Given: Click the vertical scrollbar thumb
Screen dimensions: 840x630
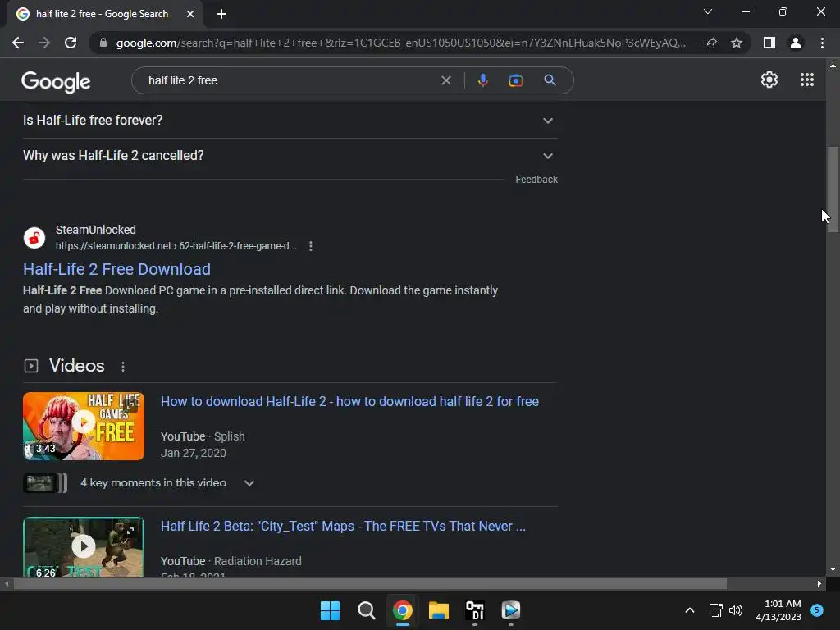Looking at the screenshot, I should (833, 189).
